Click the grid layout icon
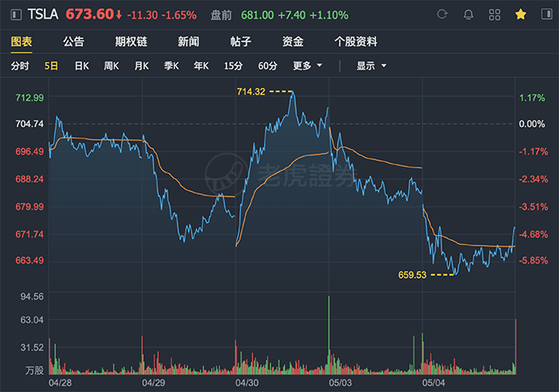 coord(494,15)
